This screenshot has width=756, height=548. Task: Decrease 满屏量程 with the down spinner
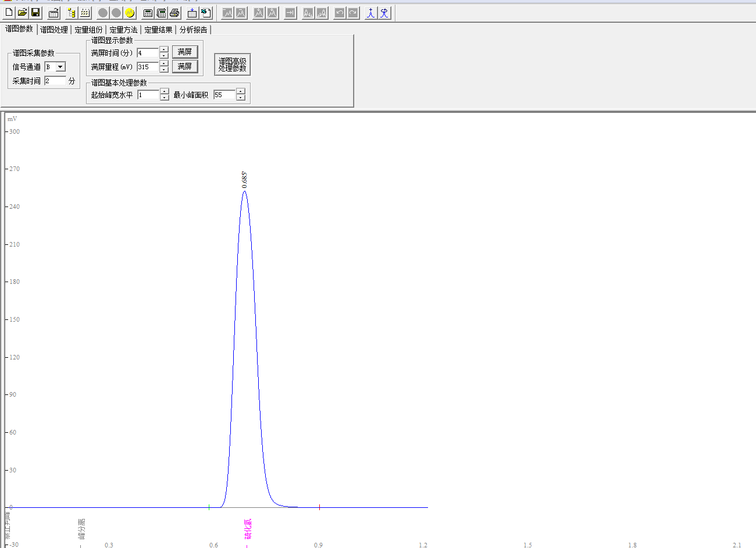click(x=164, y=70)
